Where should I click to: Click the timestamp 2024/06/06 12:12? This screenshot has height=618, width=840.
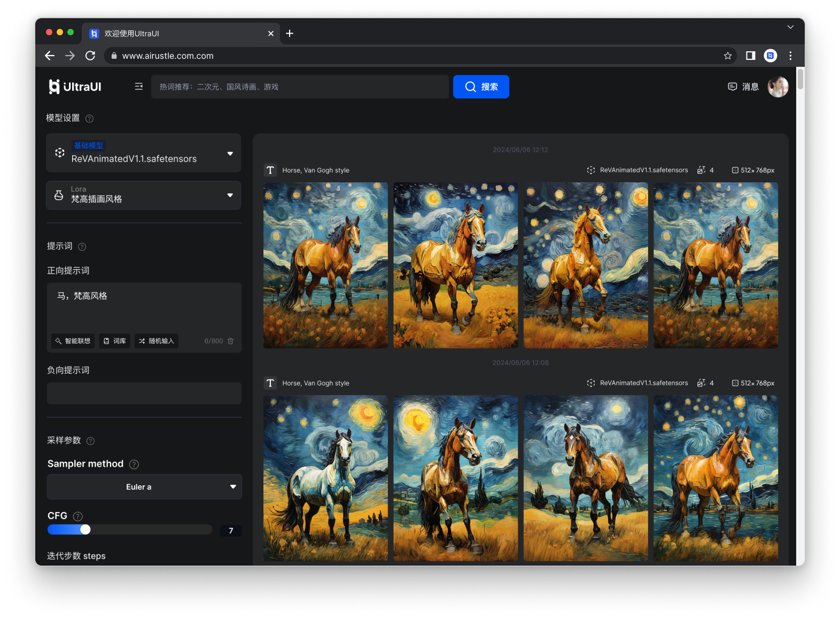[x=520, y=150]
